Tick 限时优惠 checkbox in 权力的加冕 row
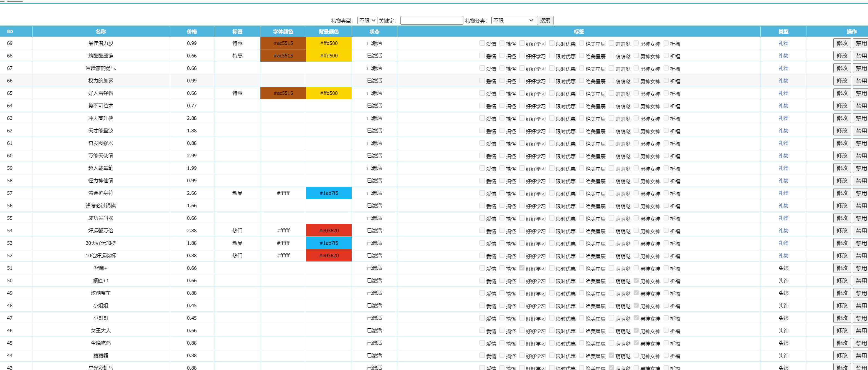The height and width of the screenshot is (370, 868). (552, 80)
